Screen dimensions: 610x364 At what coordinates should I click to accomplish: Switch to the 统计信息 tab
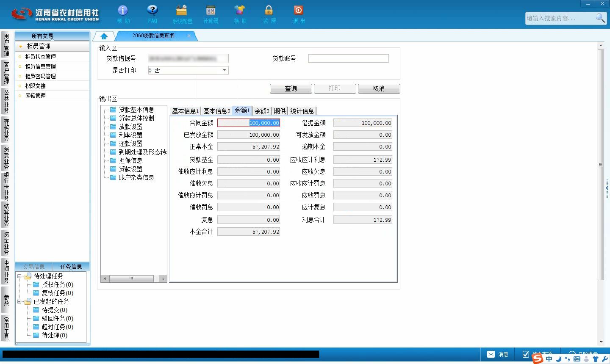[302, 111]
